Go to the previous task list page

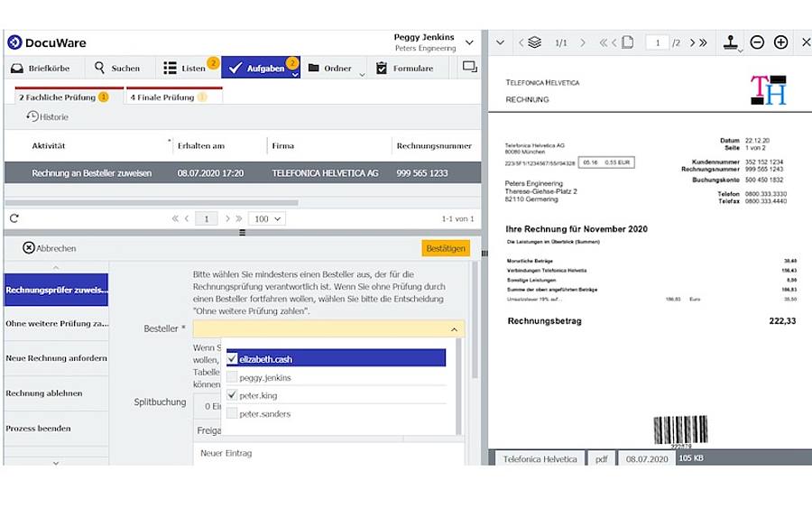coord(187,218)
